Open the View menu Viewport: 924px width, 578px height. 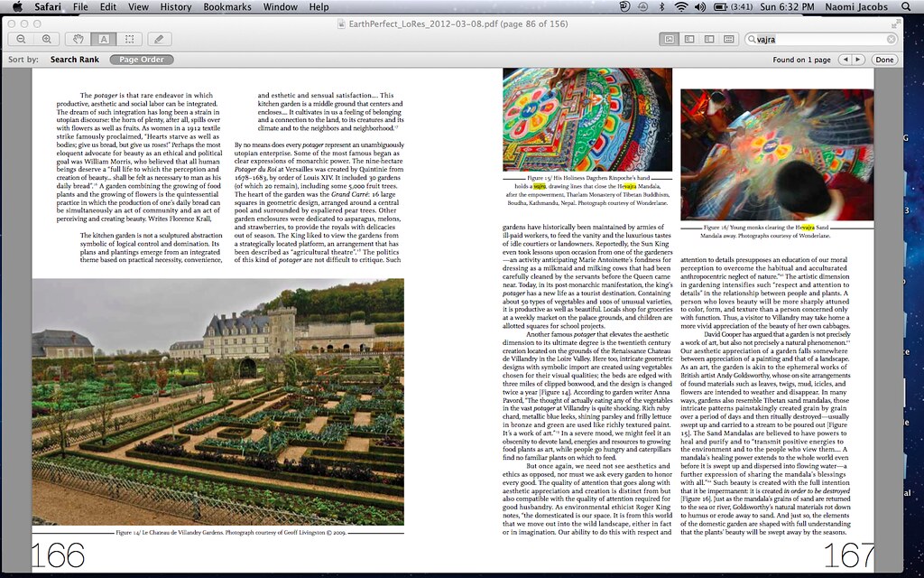138,7
